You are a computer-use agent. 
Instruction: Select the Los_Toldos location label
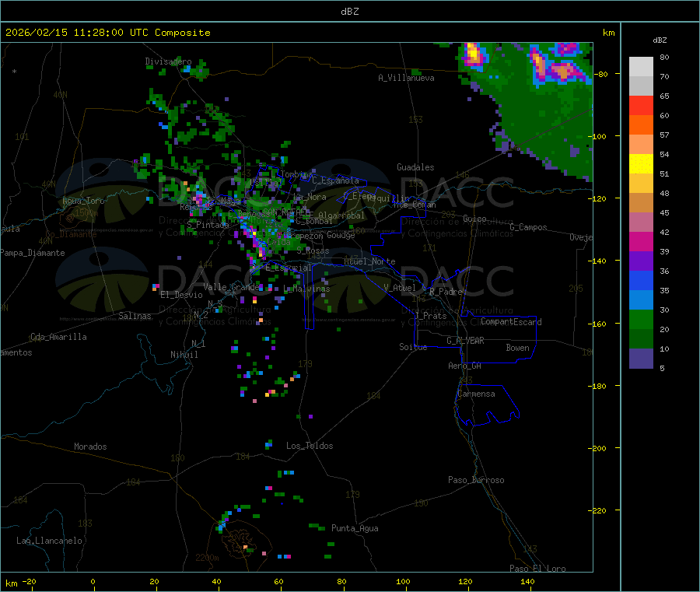(x=310, y=446)
